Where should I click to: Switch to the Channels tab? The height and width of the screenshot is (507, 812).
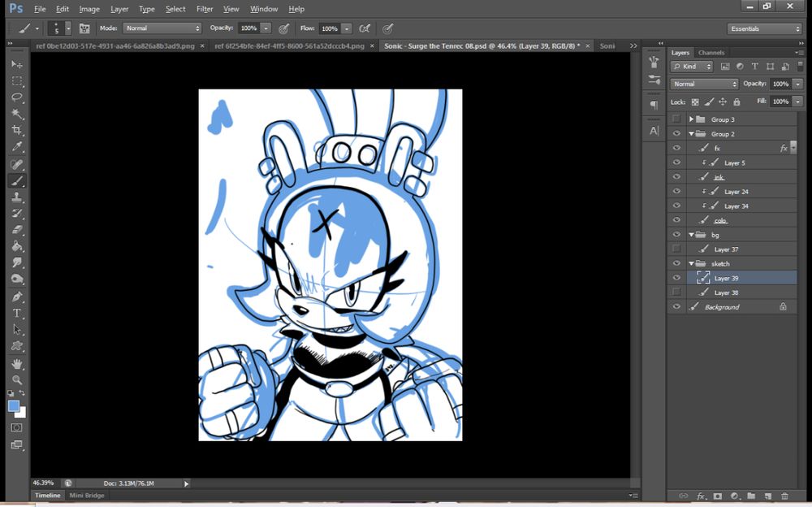pos(711,52)
